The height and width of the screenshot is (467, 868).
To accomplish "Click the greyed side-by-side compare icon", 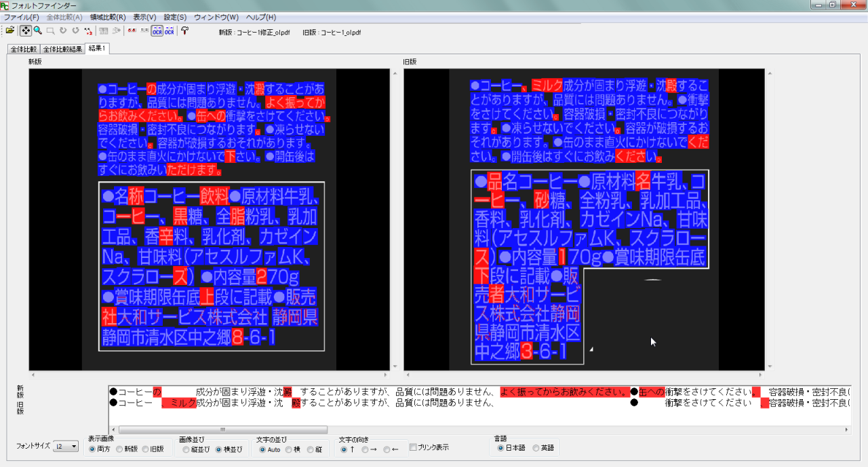I will (x=104, y=31).
